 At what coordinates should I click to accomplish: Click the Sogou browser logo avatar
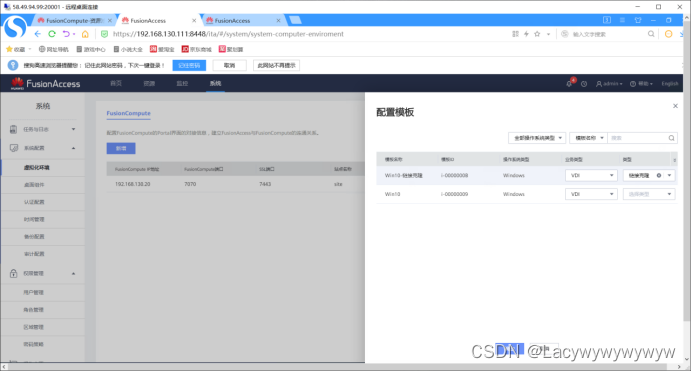coord(15,27)
